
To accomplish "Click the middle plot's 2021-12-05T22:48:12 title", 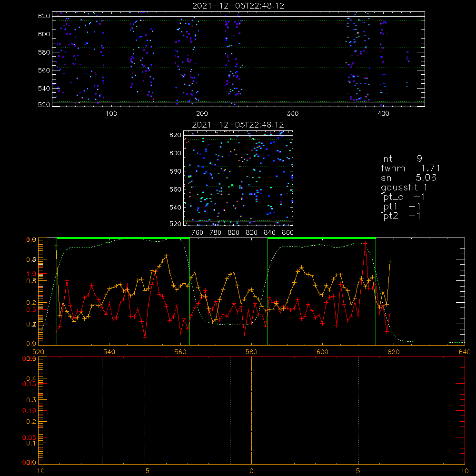I will coord(238,125).
